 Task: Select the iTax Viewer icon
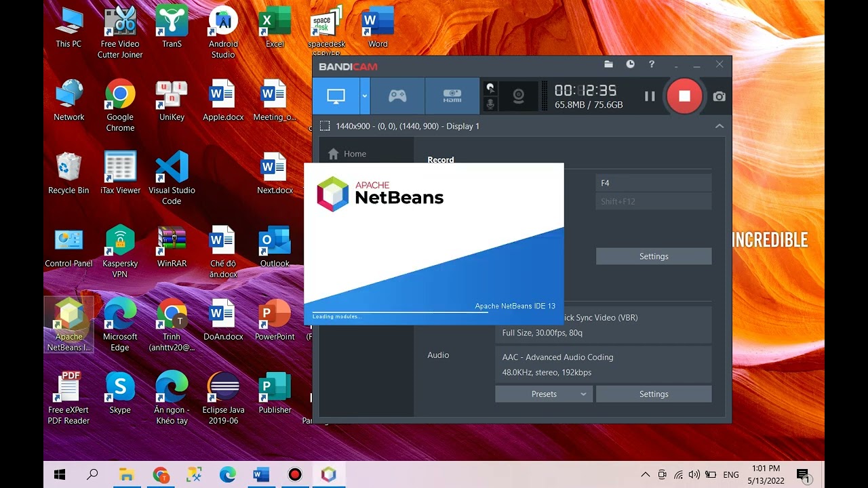coord(120,174)
